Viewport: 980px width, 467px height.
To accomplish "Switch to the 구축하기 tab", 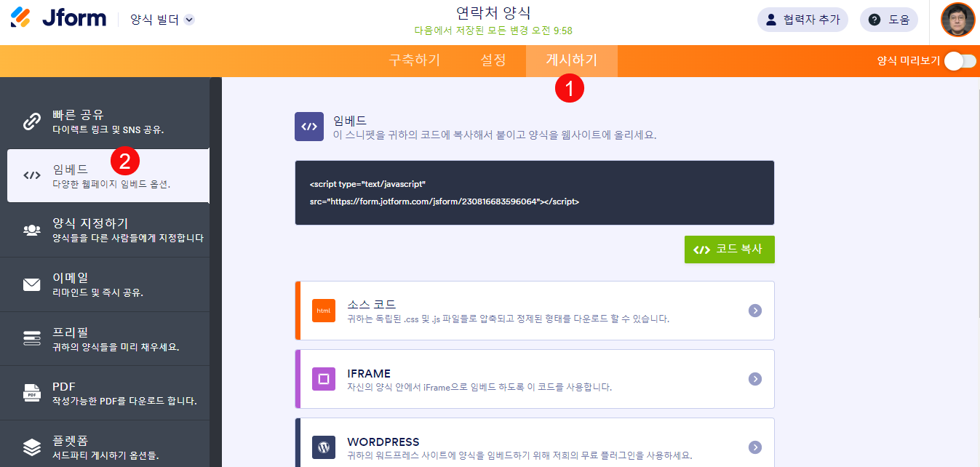I will (414, 60).
